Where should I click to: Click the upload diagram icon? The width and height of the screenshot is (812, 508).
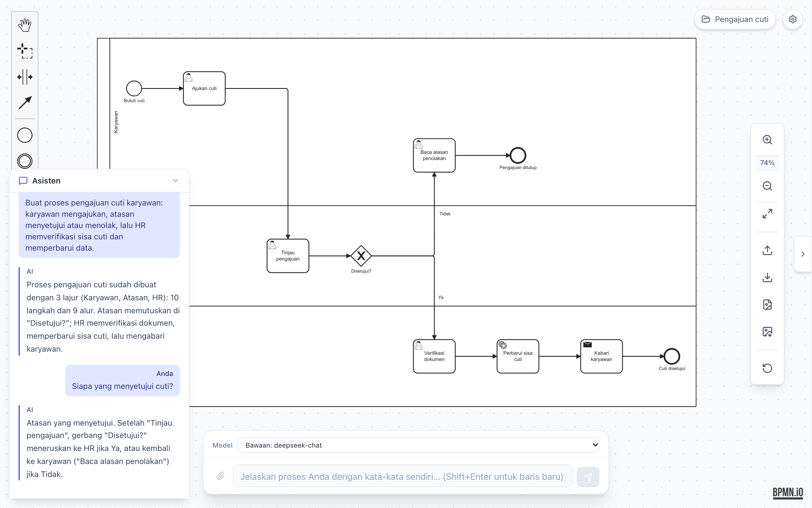767,250
